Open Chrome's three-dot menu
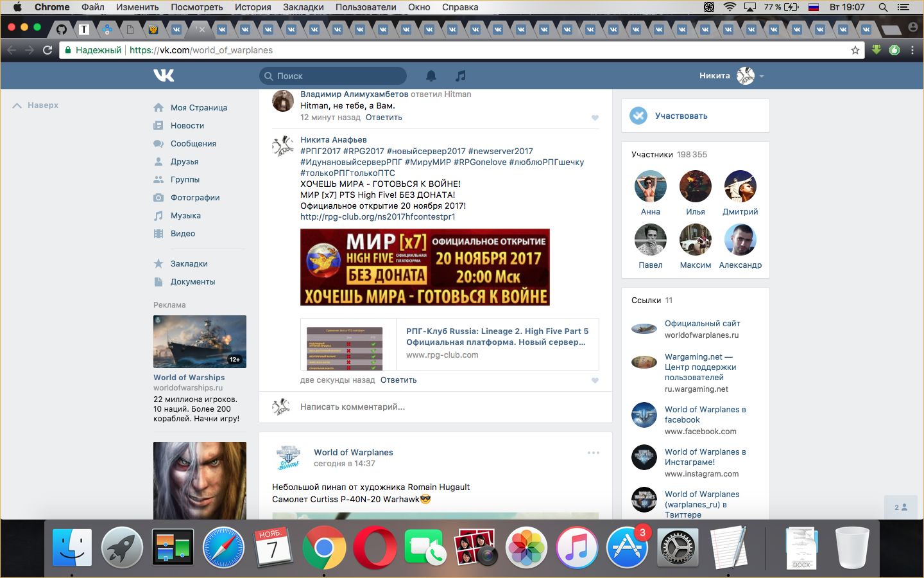Viewport: 924px width, 578px height. point(912,50)
